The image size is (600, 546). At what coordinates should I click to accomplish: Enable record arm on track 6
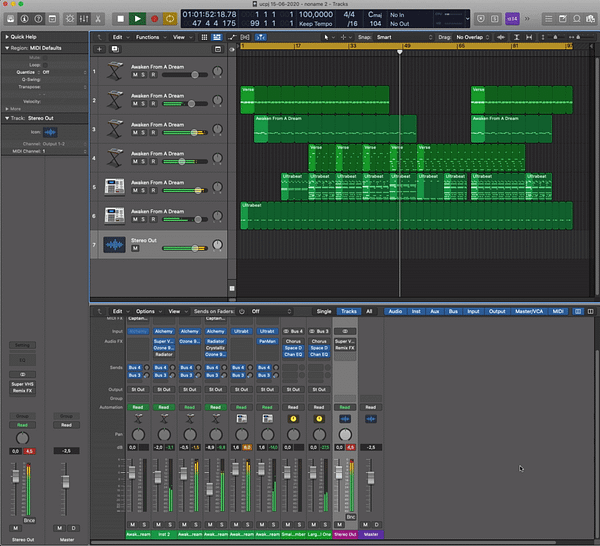[x=152, y=220]
